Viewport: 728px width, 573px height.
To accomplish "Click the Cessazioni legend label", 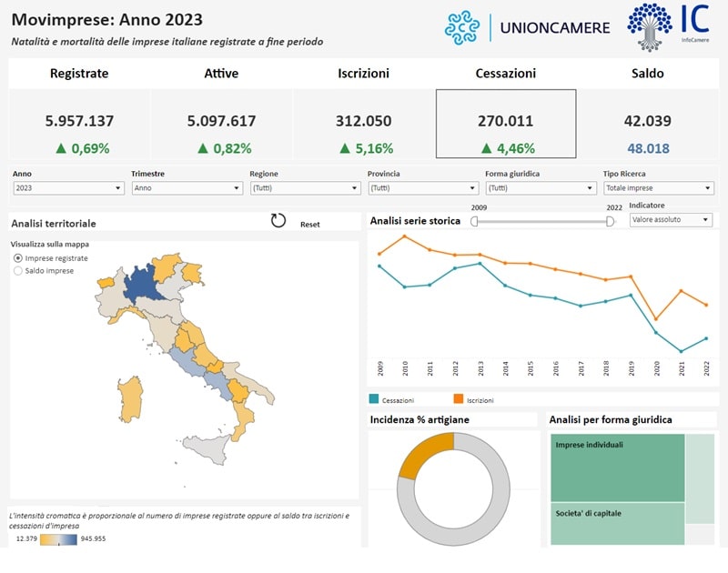I will coord(394,400).
